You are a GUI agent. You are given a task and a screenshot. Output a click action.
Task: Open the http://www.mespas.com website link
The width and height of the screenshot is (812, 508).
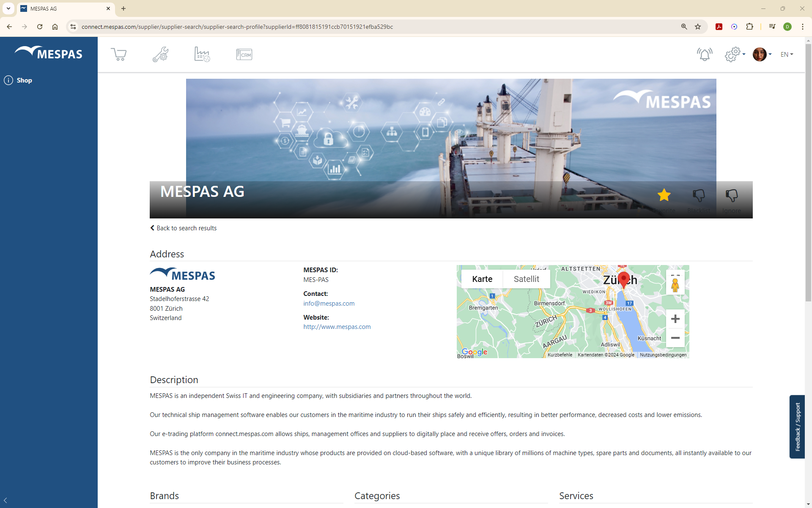click(337, 327)
